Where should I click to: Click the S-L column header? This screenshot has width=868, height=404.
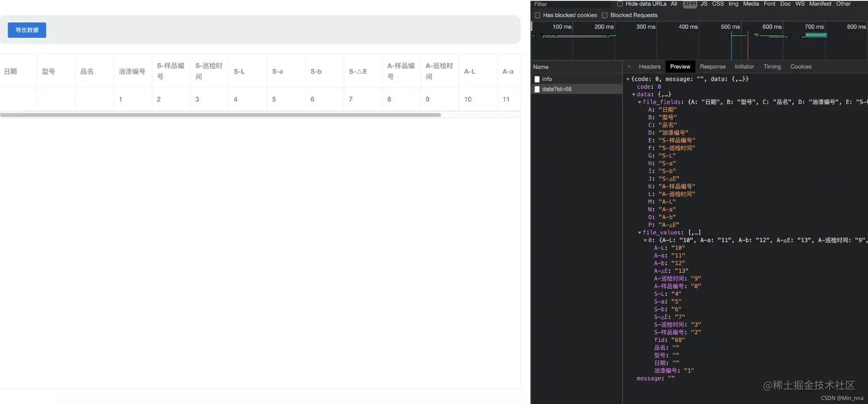(x=247, y=71)
